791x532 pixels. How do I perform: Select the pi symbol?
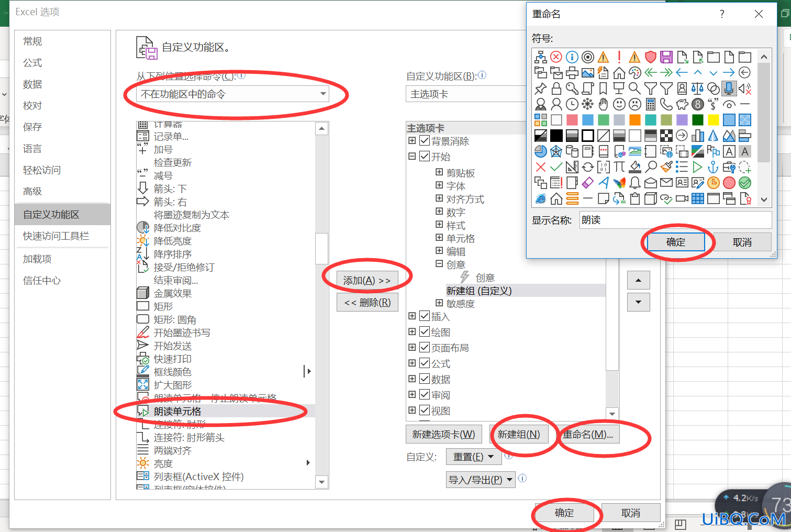[x=619, y=167]
